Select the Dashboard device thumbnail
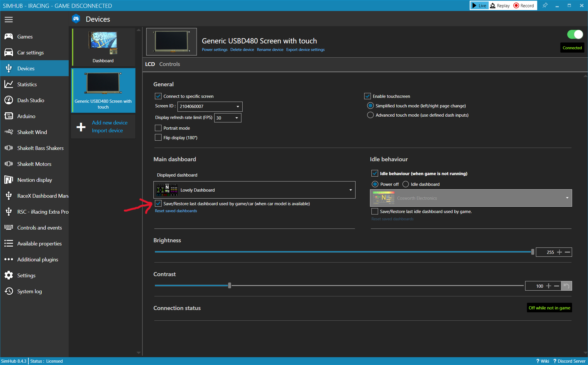The width and height of the screenshot is (588, 365). click(103, 47)
